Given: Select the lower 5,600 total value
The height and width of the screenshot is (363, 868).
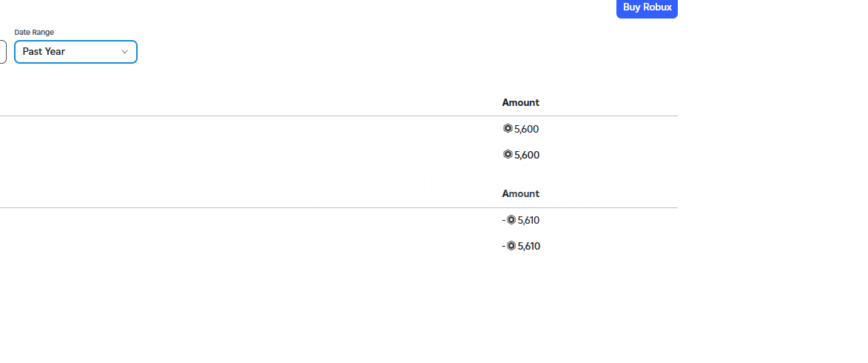Looking at the screenshot, I should tap(526, 155).
